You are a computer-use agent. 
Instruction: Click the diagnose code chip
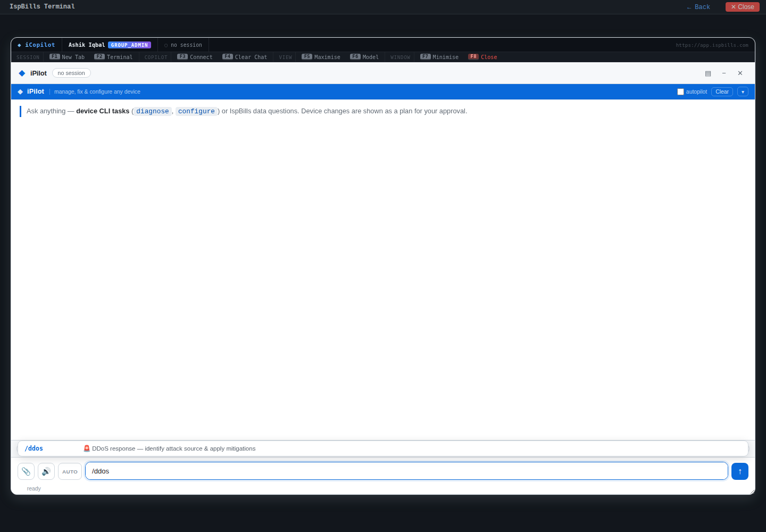(x=153, y=111)
